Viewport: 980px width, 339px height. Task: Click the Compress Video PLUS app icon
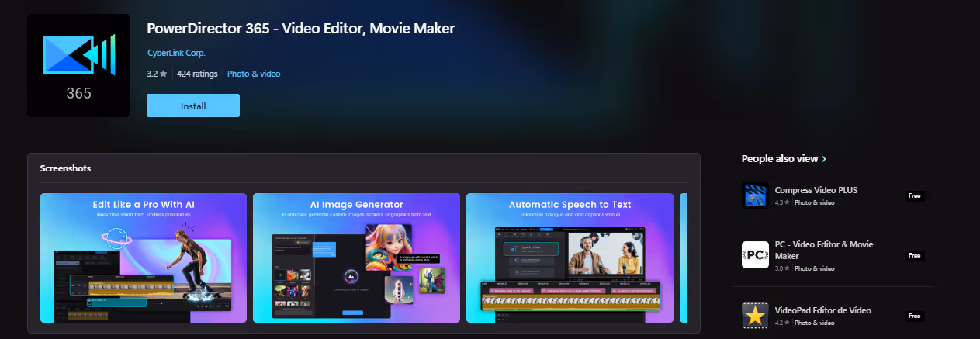pos(755,195)
